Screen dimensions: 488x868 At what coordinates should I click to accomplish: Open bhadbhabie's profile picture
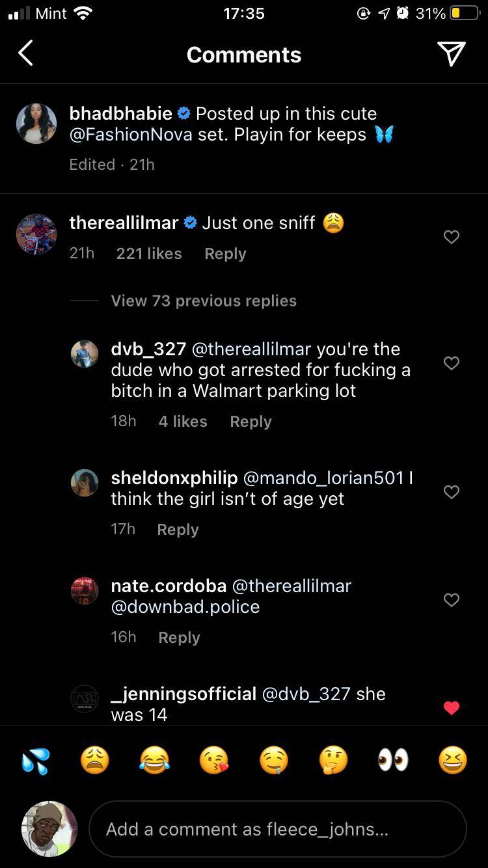click(x=36, y=123)
